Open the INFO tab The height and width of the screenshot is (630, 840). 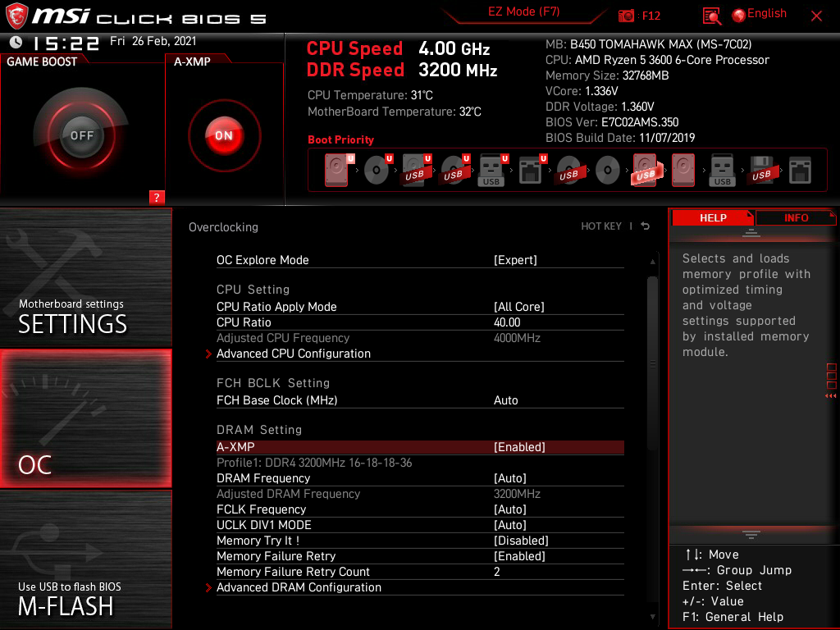click(x=796, y=218)
